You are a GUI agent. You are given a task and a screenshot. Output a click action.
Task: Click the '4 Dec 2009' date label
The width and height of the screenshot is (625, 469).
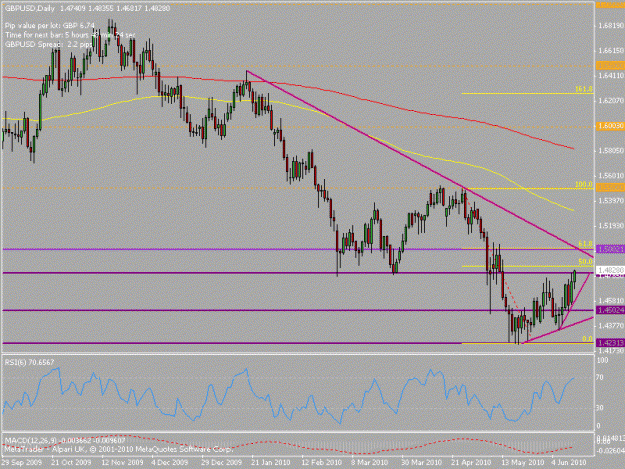pyautogui.click(x=170, y=462)
